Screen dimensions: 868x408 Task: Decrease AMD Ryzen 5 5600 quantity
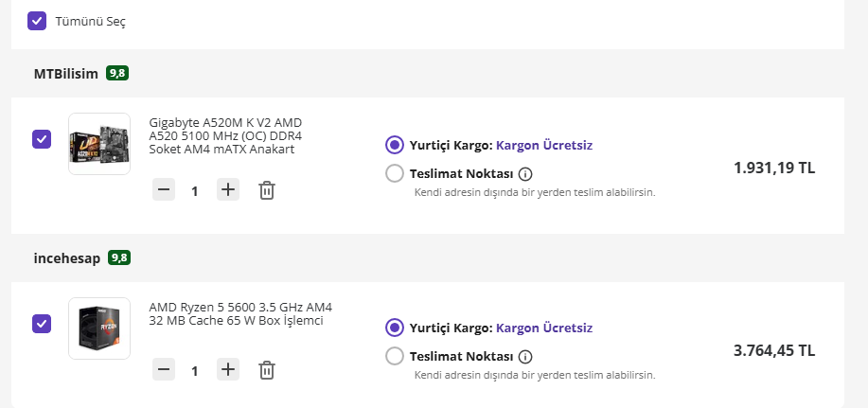click(x=164, y=370)
